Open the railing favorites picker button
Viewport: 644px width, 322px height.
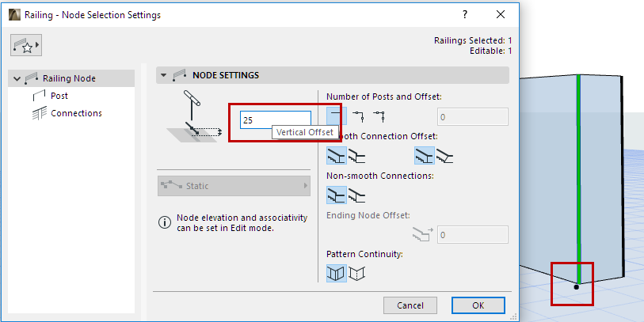pos(26,47)
